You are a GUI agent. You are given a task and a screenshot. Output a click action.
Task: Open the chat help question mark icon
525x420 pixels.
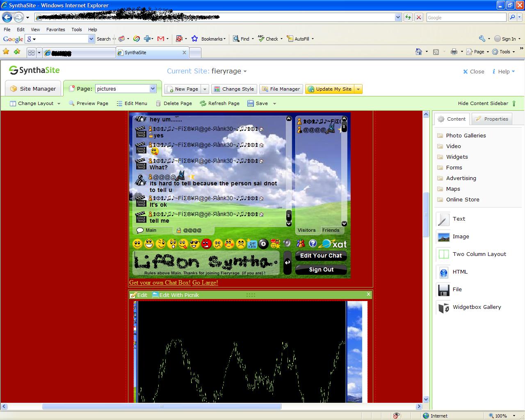(x=313, y=244)
